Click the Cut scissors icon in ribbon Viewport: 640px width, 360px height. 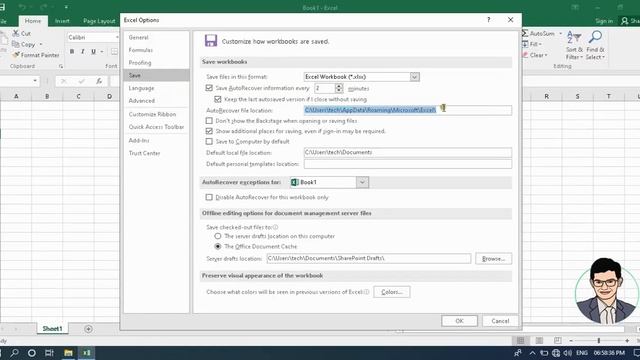(16, 33)
